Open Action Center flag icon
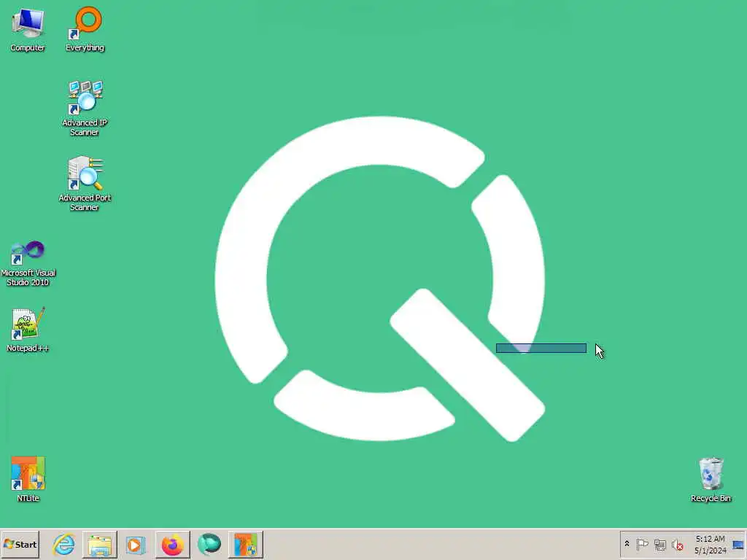747x560 pixels. click(x=642, y=544)
